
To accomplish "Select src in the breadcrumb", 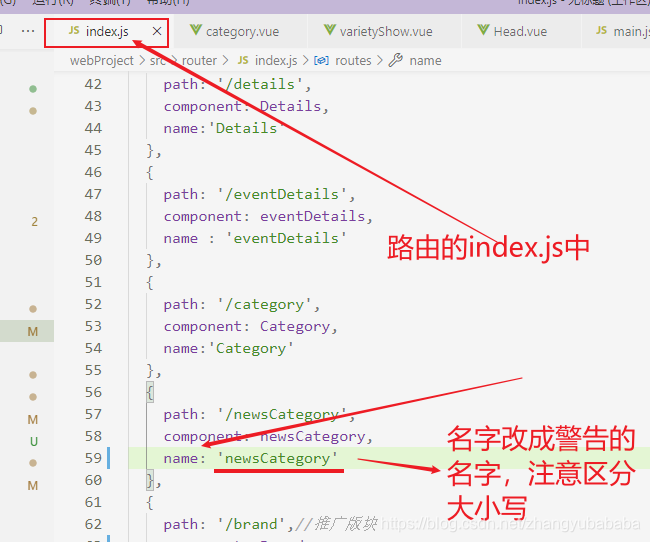I will pos(158,61).
